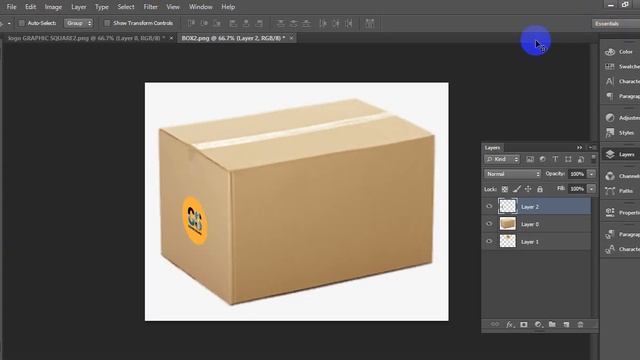Screen dimensions: 640x360
Task: Open the Group auto-select dropdown
Action: 78,23
